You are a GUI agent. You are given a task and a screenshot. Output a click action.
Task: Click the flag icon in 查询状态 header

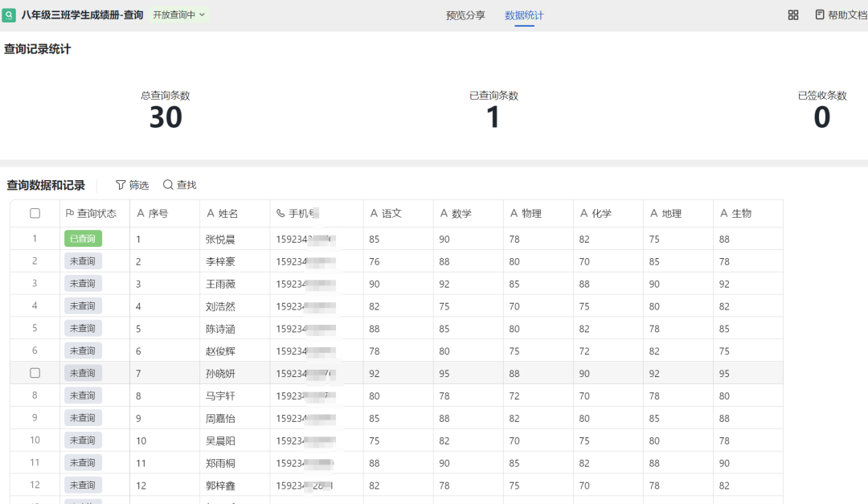(x=70, y=214)
